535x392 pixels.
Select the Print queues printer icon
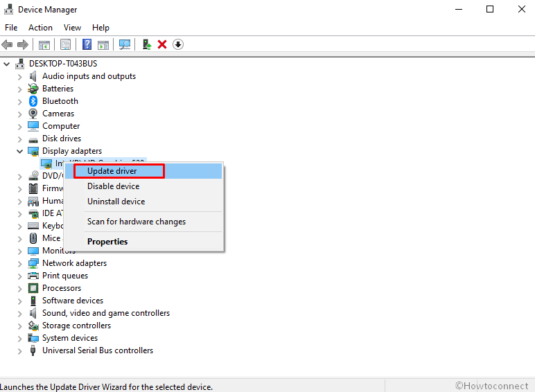pyautogui.click(x=33, y=276)
